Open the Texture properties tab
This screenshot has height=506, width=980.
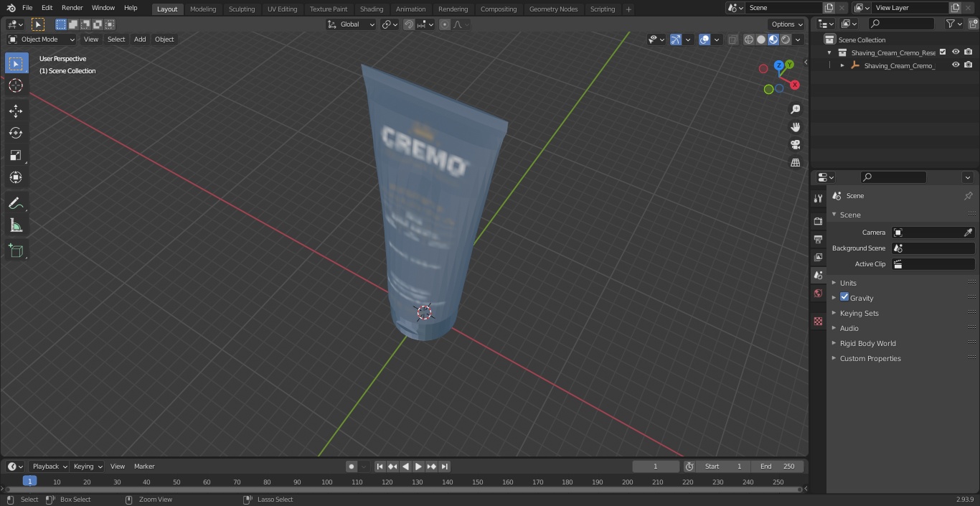click(818, 321)
